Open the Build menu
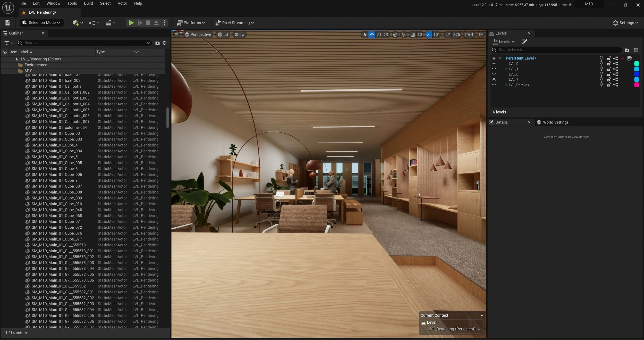This screenshot has height=340, width=644. pyautogui.click(x=88, y=3)
